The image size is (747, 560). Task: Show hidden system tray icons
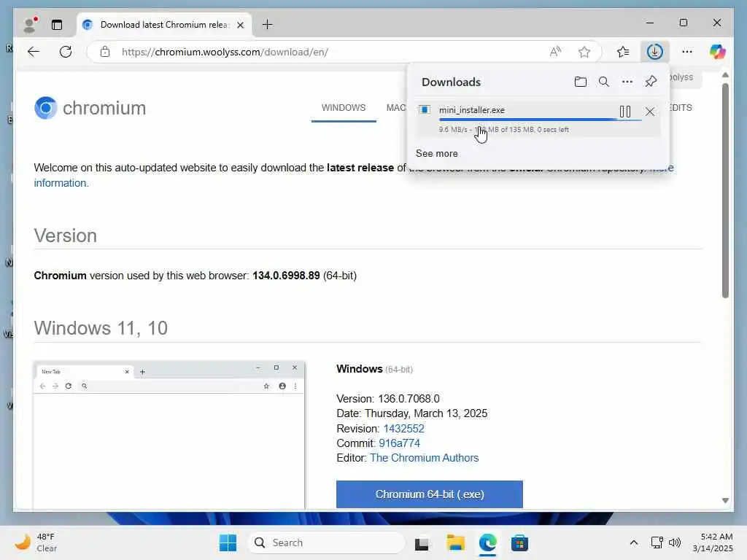click(x=634, y=542)
